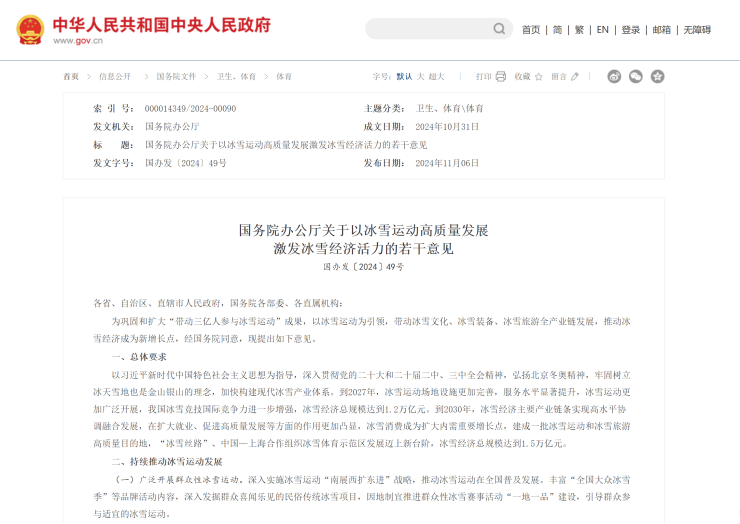The width and height of the screenshot is (740, 524).
Task: Switch to simplified Chinese 简
Action: point(557,30)
